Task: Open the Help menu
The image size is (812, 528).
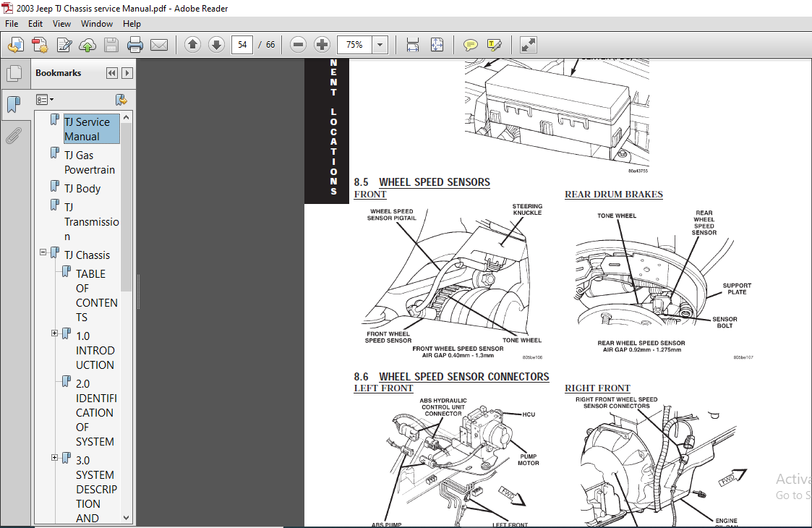Action: (x=132, y=23)
